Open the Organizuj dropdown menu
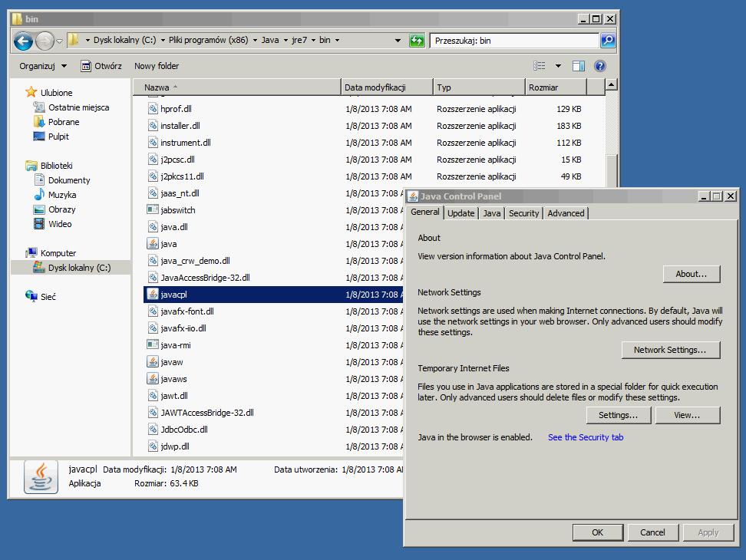 point(42,66)
